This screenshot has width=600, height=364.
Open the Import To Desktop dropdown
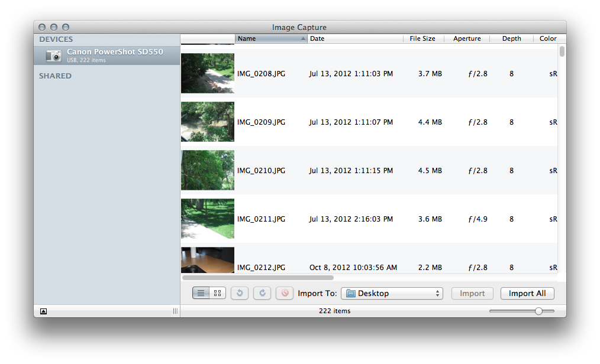[x=392, y=293]
